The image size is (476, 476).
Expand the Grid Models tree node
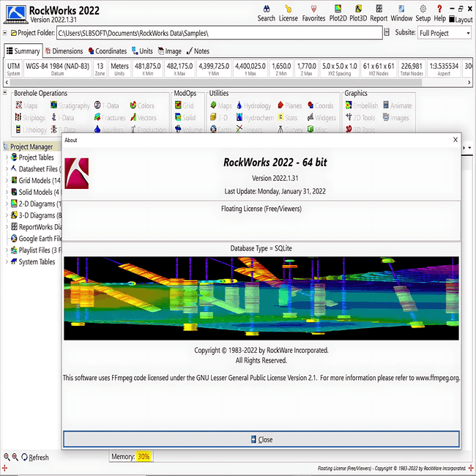pos(7,180)
